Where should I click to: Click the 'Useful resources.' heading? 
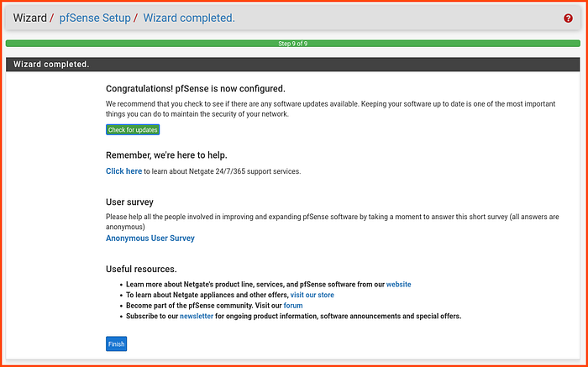141,269
